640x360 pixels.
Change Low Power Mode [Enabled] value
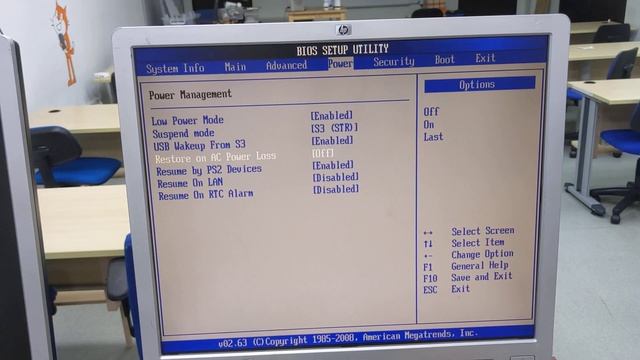pyautogui.click(x=331, y=116)
